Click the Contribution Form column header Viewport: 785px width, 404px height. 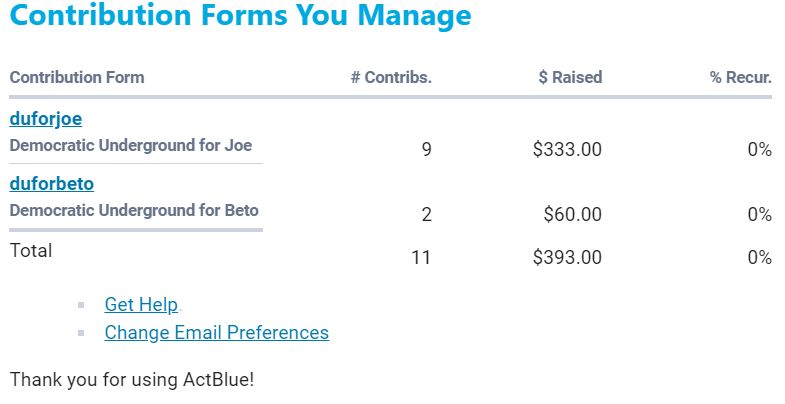77,77
